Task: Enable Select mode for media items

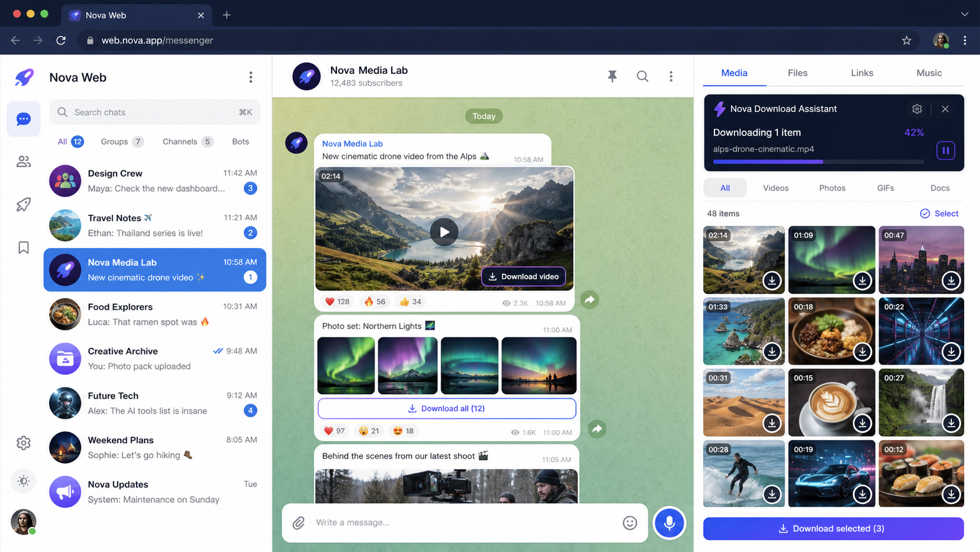Action: (x=939, y=214)
